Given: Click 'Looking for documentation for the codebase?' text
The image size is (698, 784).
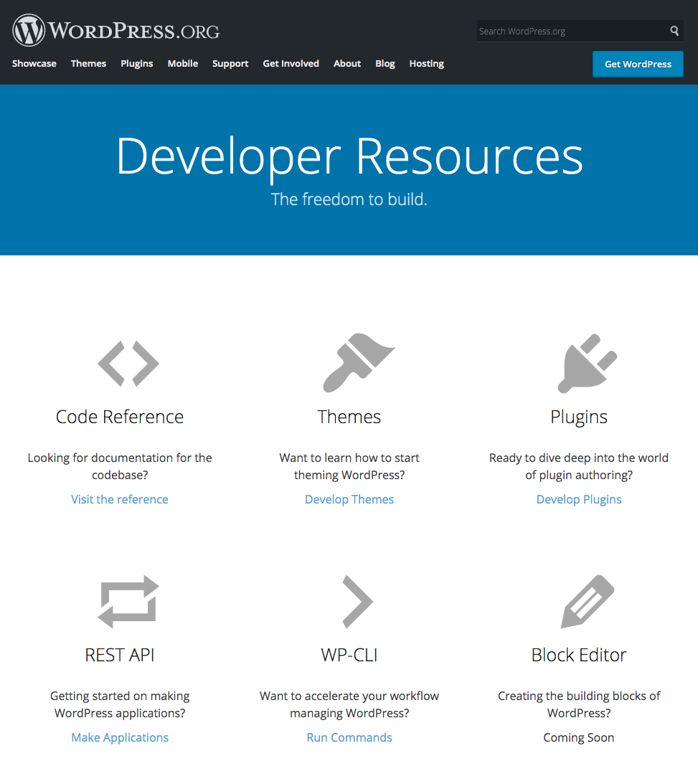Looking at the screenshot, I should 120,466.
